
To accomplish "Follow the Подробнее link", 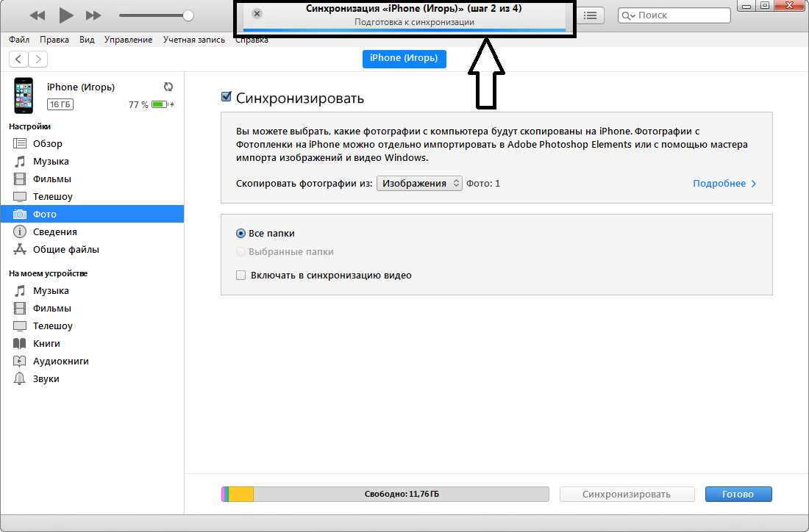I will [724, 184].
